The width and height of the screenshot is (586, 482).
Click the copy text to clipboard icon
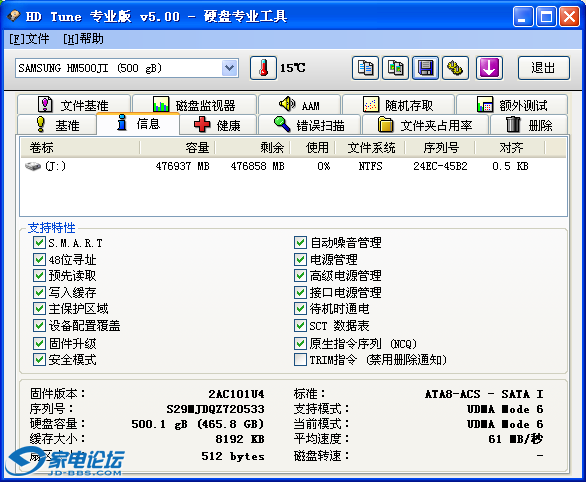pos(365,68)
